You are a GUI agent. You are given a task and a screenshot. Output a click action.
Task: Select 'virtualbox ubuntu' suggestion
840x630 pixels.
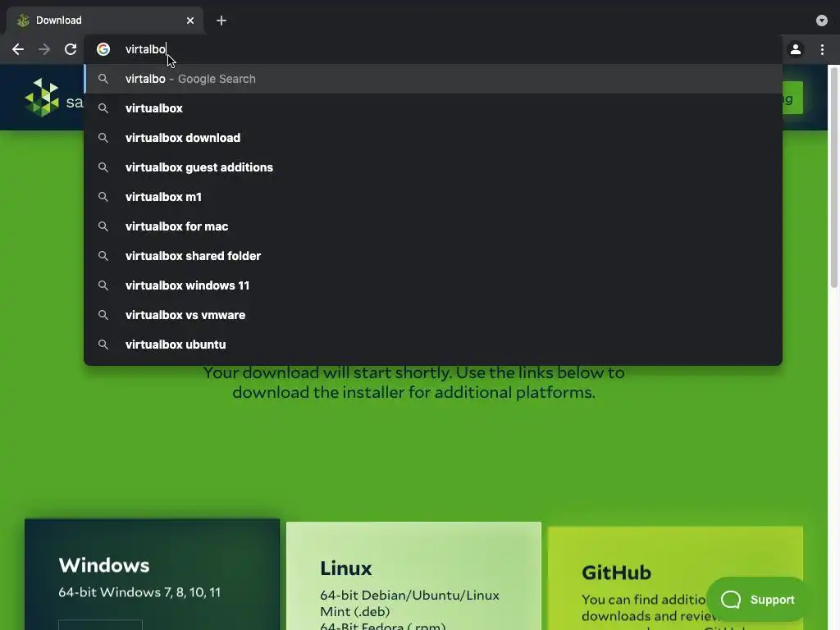click(x=433, y=344)
